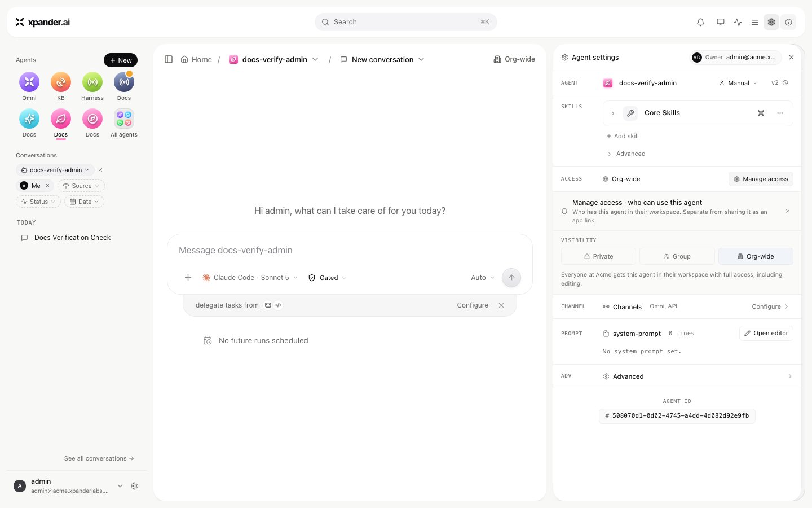The height and width of the screenshot is (508, 812).
Task: Set visibility to Private
Action: (x=598, y=256)
